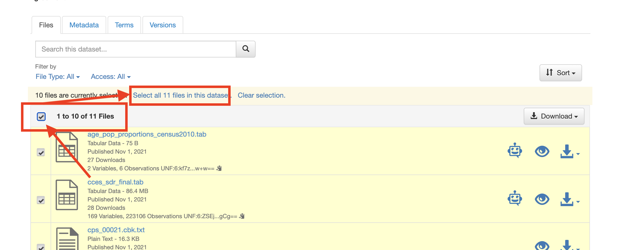
Task: Switch to the Versions tab
Action: tap(162, 25)
